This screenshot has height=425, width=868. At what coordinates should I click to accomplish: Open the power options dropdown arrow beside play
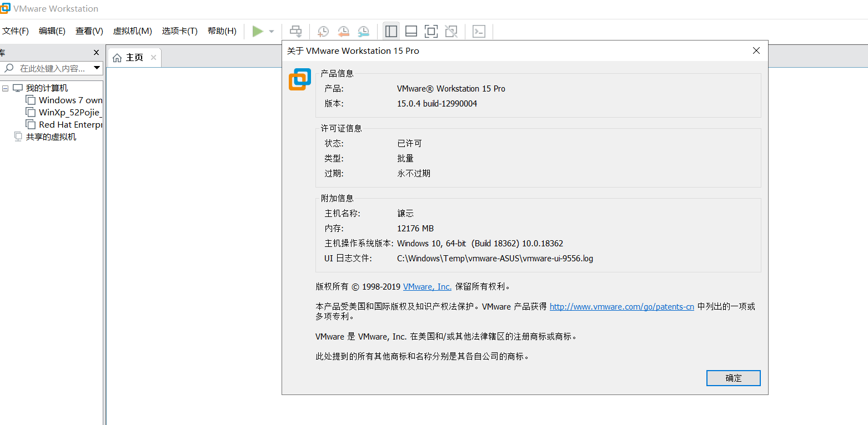click(x=272, y=32)
